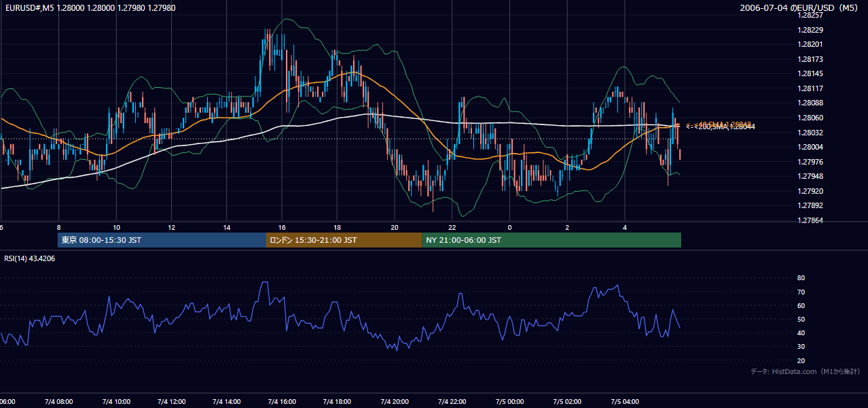This screenshot has height=408, width=868.
Task: Click the NY 21:00-06:00 JST session bar
Action: [551, 240]
